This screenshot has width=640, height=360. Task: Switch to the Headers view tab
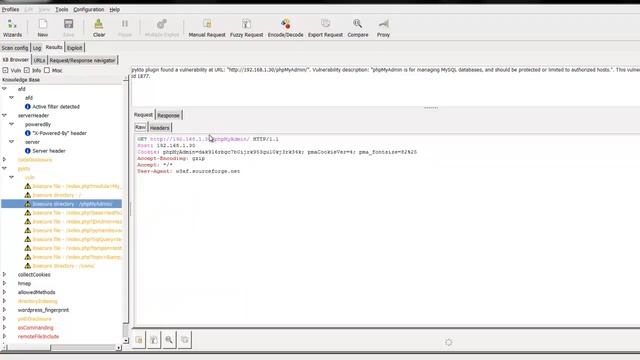(159, 128)
